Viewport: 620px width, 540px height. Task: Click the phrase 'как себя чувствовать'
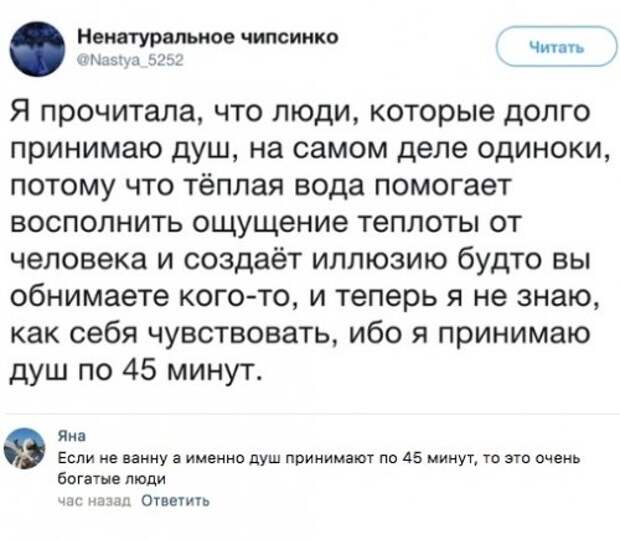pos(173,334)
